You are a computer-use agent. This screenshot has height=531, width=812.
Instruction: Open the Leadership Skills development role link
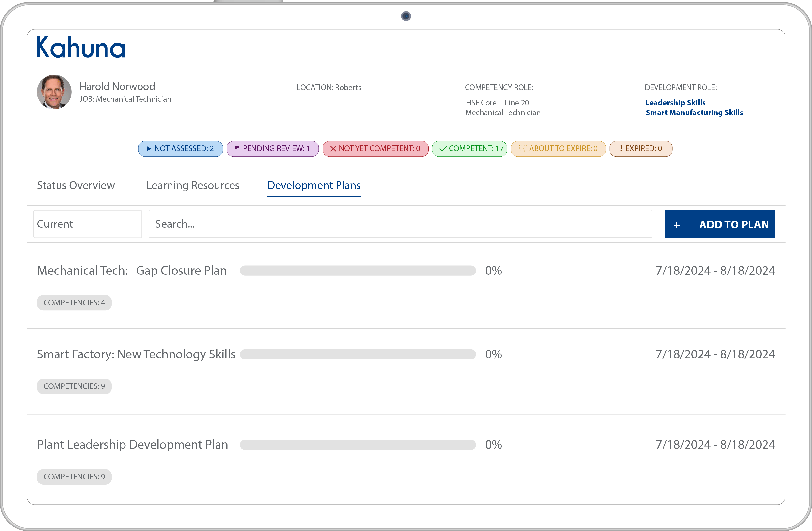click(x=675, y=103)
